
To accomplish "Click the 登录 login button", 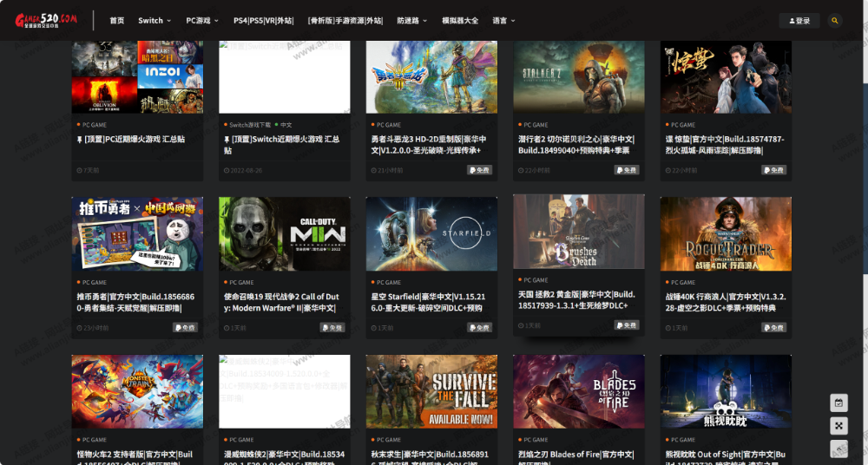I will [799, 21].
